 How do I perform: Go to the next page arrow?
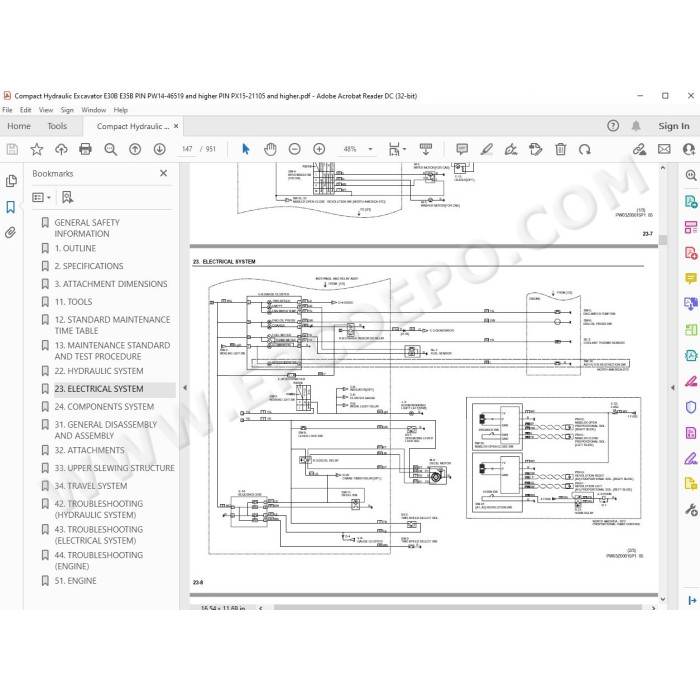(x=159, y=149)
